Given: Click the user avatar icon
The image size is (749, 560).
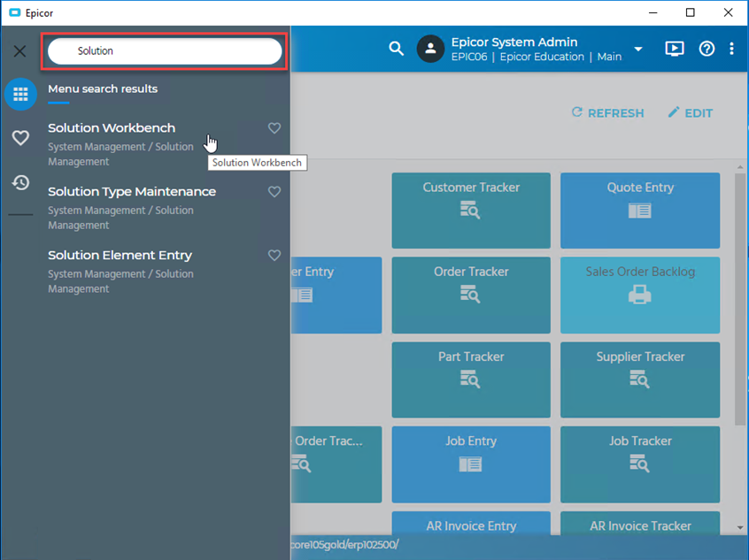Looking at the screenshot, I should [x=430, y=49].
